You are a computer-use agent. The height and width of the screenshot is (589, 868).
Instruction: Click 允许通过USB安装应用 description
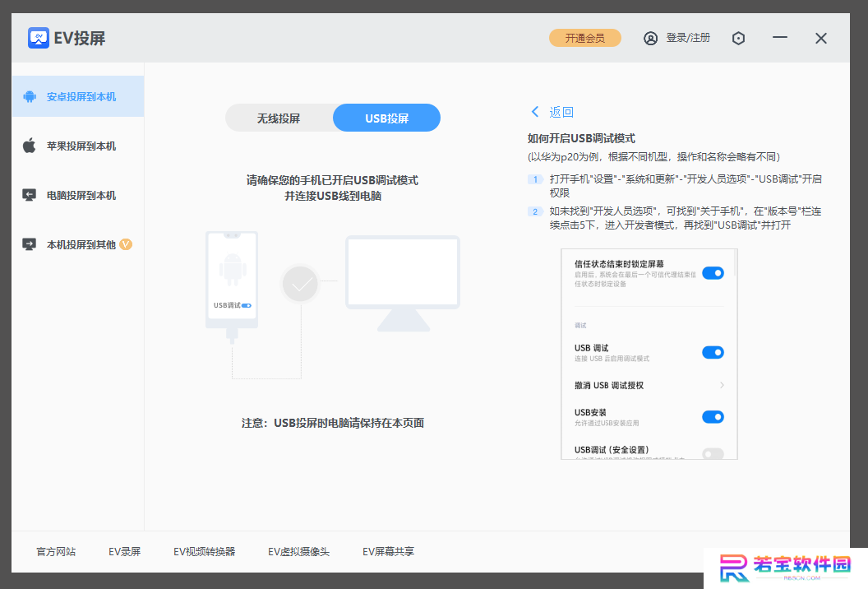[x=607, y=424]
